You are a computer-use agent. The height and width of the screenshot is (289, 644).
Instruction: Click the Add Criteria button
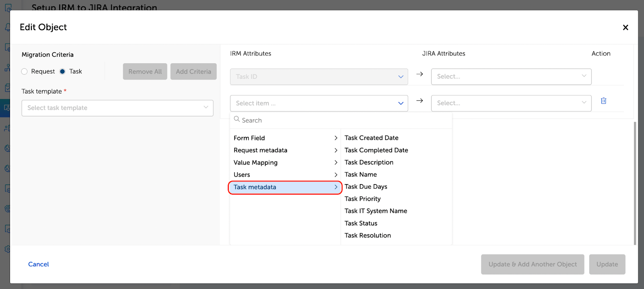pos(194,72)
